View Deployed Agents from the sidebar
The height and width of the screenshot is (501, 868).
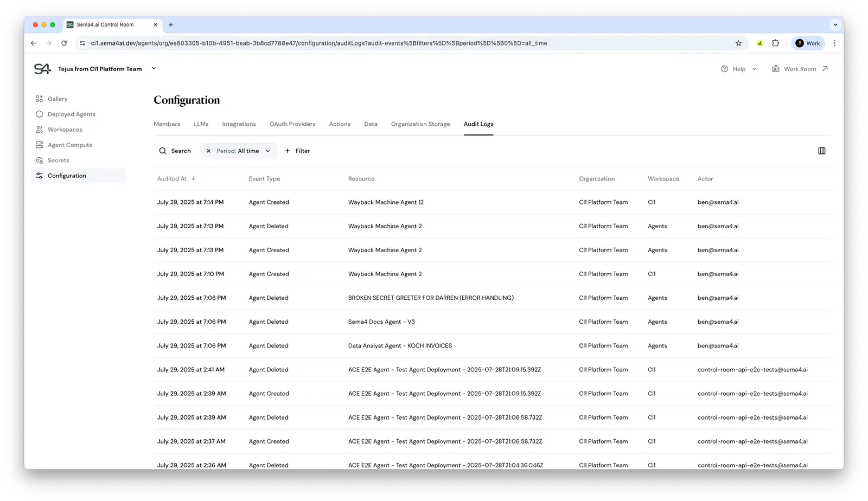(x=72, y=114)
